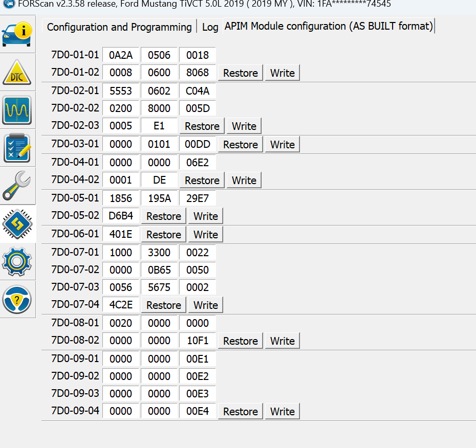
Task: Click Write for block 7D0-01-02
Action: 283,73
